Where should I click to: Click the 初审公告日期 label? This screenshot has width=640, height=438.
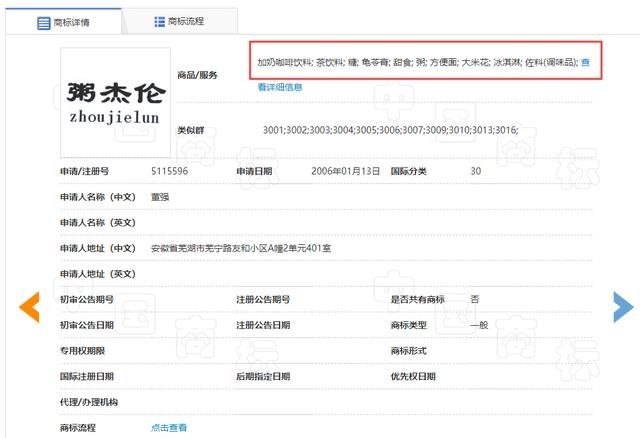tap(87, 325)
